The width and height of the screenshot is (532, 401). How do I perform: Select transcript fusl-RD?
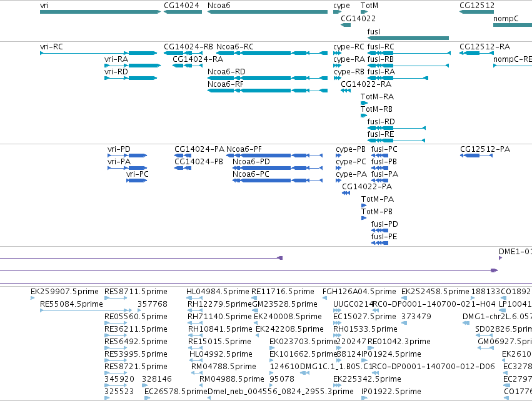(396, 128)
